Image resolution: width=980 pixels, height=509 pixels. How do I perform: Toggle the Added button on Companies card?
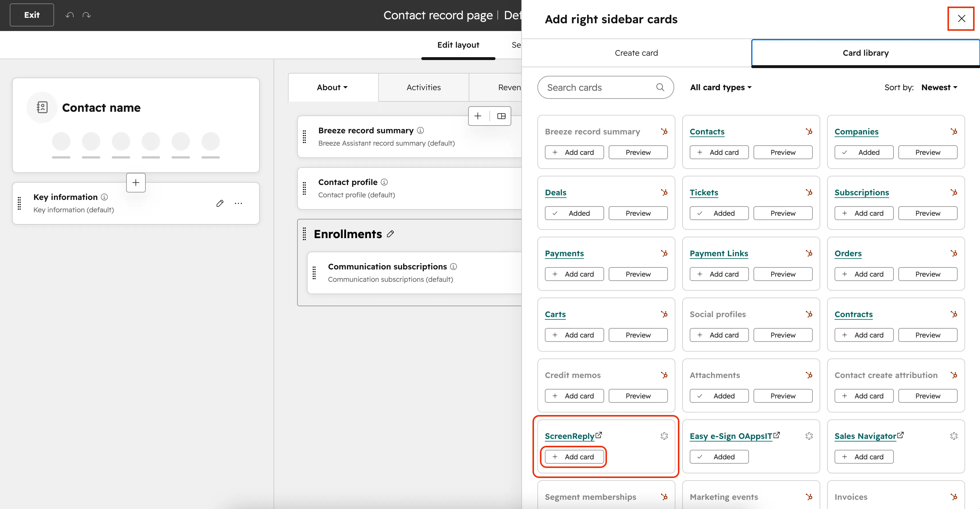coord(864,153)
